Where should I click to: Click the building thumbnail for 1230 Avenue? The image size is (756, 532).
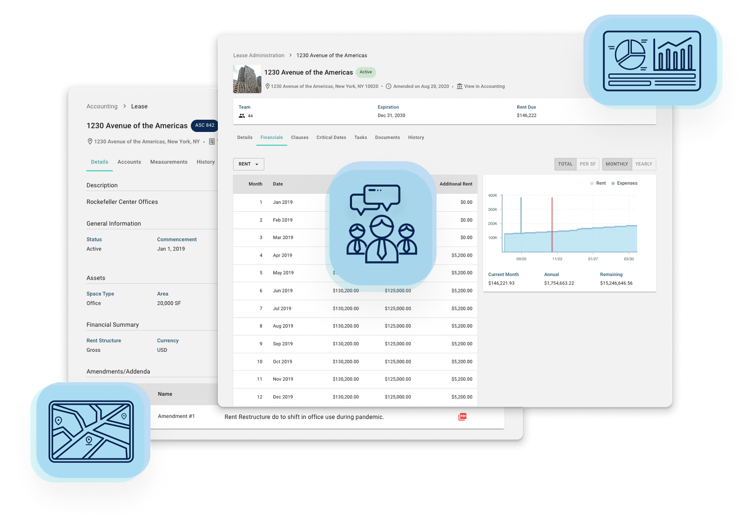pyautogui.click(x=247, y=78)
